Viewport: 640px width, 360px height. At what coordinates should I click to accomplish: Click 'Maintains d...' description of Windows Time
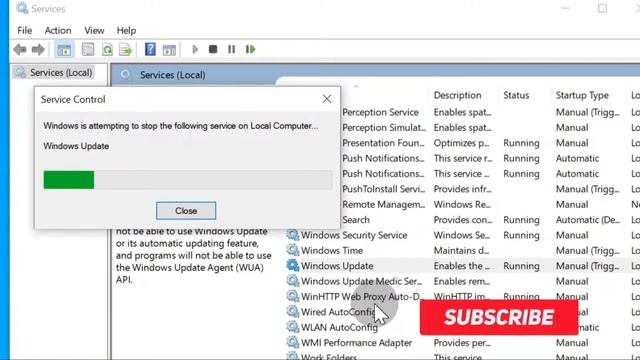pyautogui.click(x=461, y=250)
